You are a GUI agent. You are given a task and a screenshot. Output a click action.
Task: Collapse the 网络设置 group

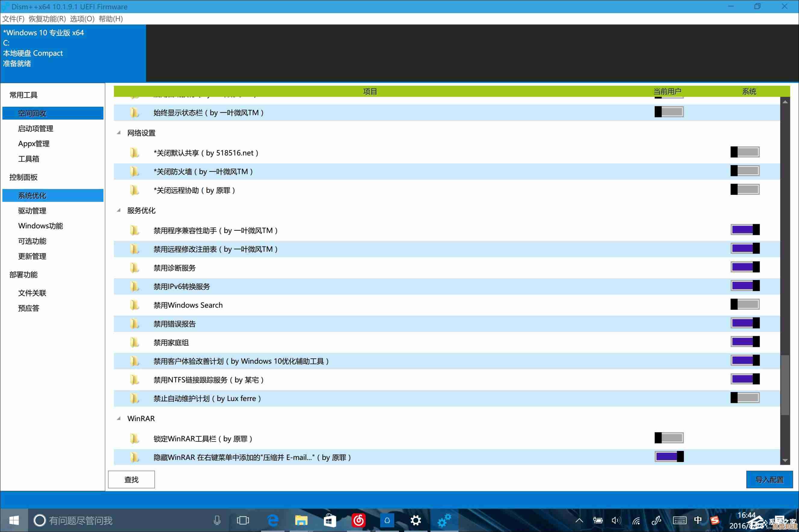pos(118,133)
